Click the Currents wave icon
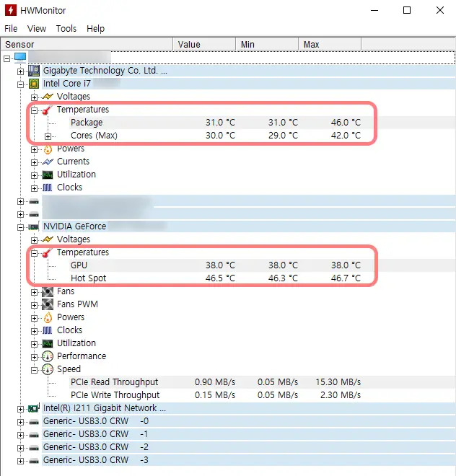 coord(48,162)
